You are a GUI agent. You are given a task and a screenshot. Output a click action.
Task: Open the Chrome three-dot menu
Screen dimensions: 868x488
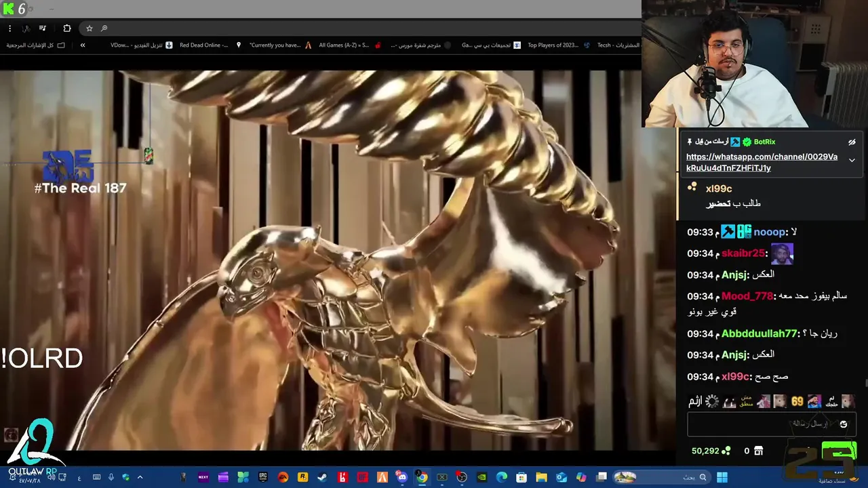9,28
